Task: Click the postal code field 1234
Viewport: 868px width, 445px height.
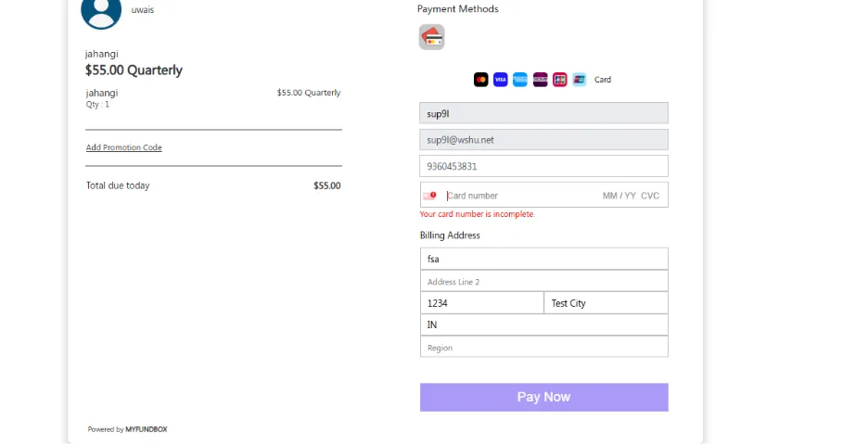Action: (x=481, y=303)
